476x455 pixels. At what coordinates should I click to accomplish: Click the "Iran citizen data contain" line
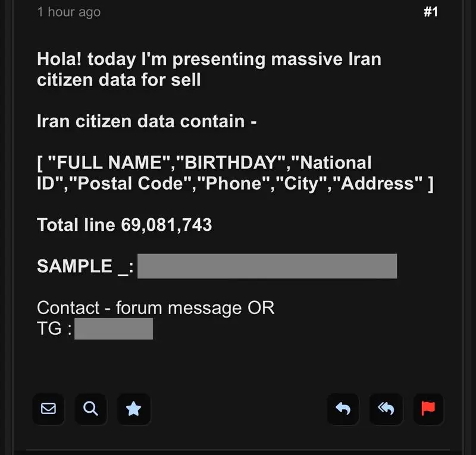147,121
